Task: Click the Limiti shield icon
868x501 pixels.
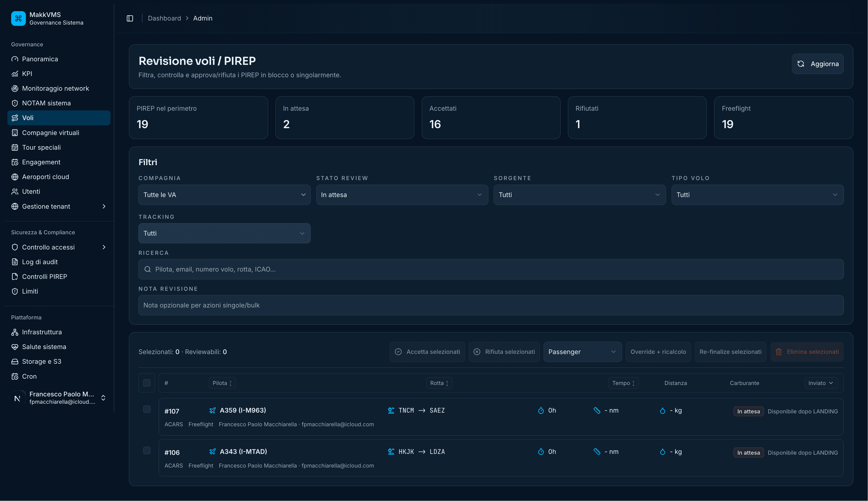Action: (x=15, y=292)
